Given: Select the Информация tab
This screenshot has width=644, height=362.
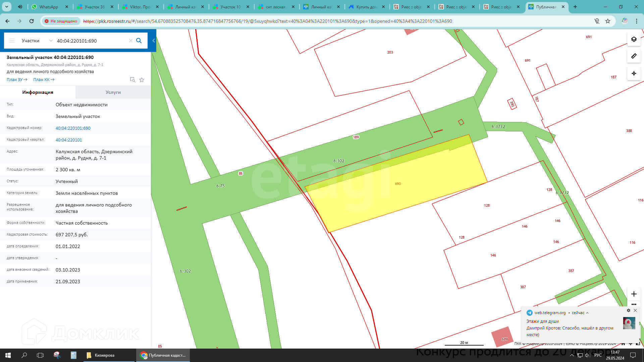Looking at the screenshot, I should (x=38, y=92).
